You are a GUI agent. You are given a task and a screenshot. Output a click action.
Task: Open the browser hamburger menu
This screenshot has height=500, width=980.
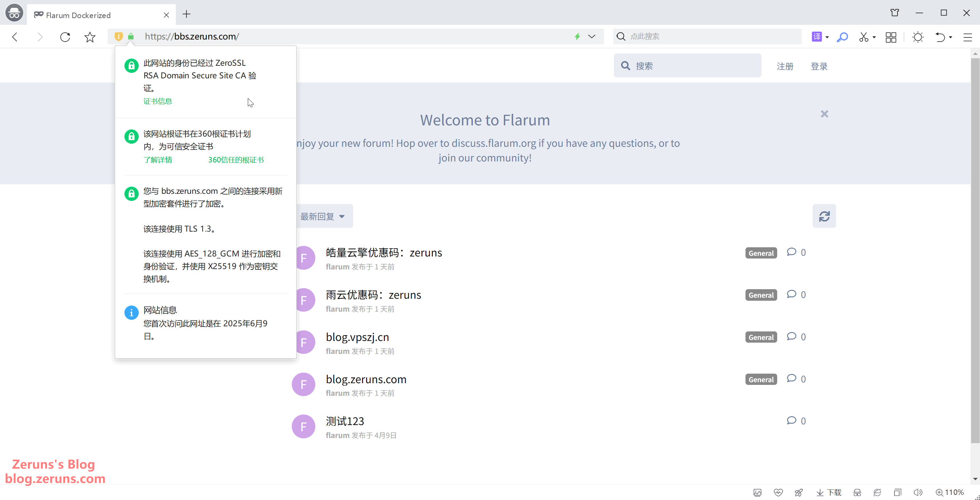coord(968,37)
